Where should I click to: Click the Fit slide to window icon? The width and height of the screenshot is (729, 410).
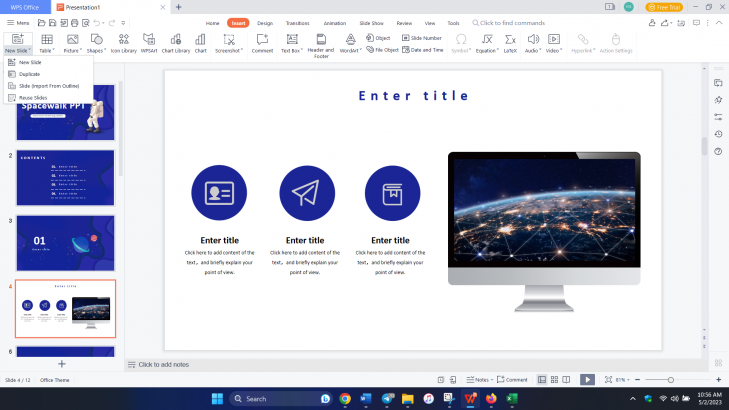point(608,380)
